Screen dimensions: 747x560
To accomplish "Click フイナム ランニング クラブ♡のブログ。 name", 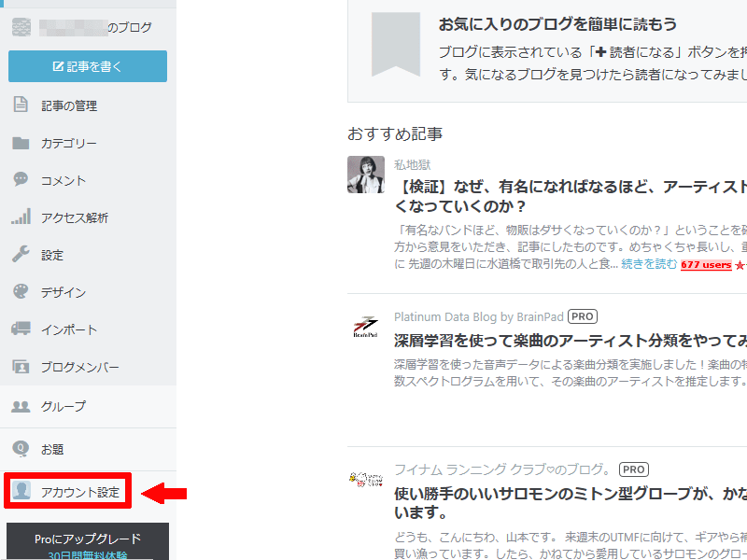I will (x=502, y=469).
